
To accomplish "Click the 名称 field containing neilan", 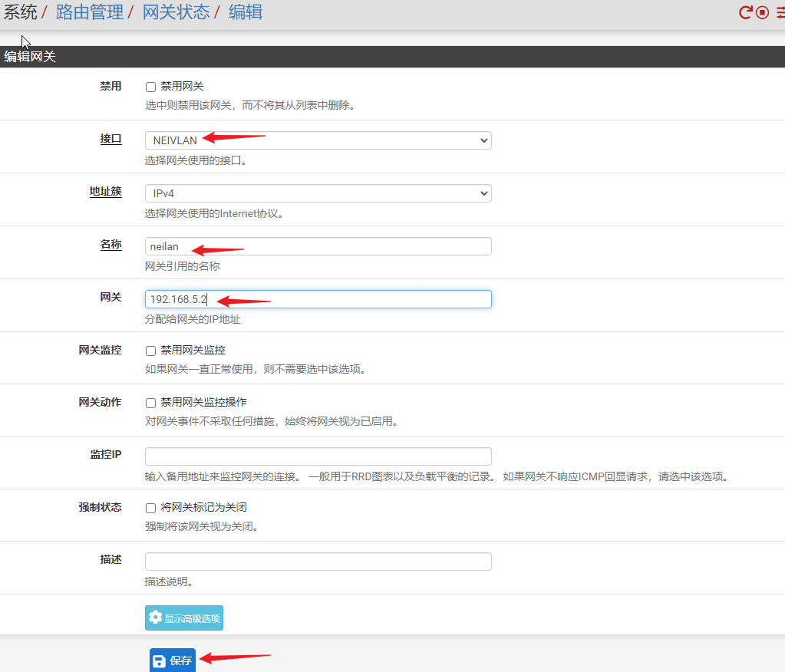I will point(318,246).
